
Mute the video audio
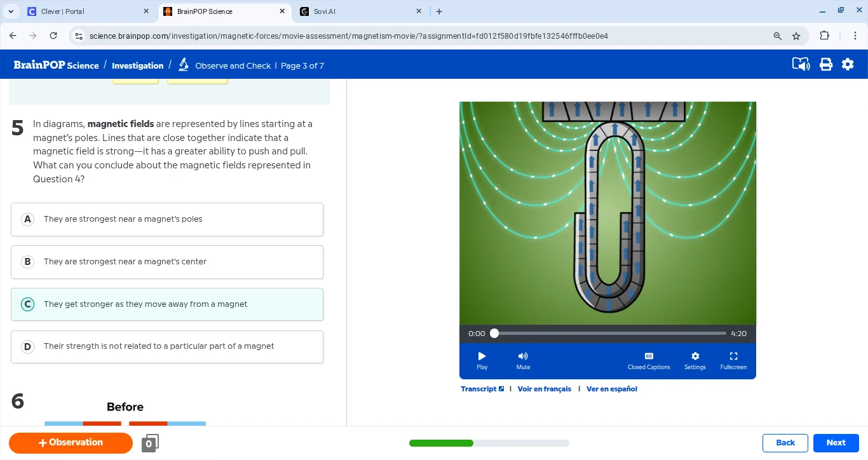(x=523, y=360)
